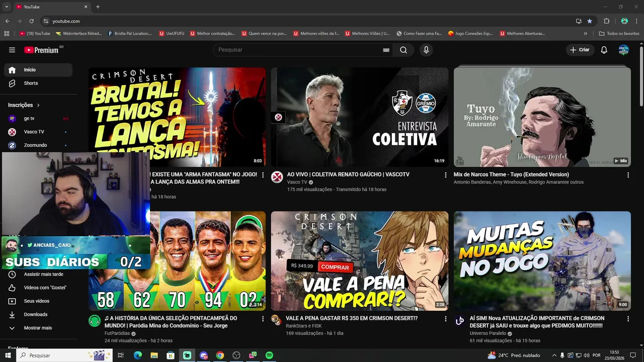644x362 pixels.
Task: Open Spotify from the taskbar
Action: click(x=269, y=355)
